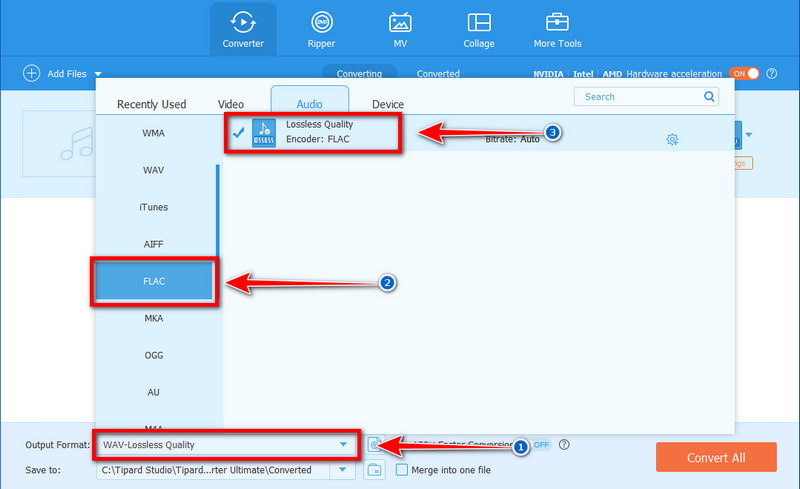This screenshot has height=489, width=800.
Task: Open More Tools
Action: pyautogui.click(x=557, y=30)
